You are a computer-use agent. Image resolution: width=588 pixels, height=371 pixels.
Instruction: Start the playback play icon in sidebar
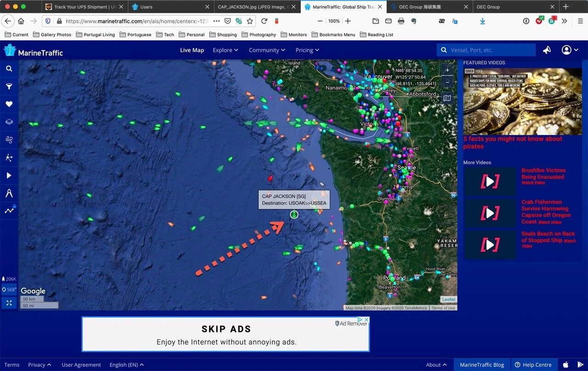9,175
